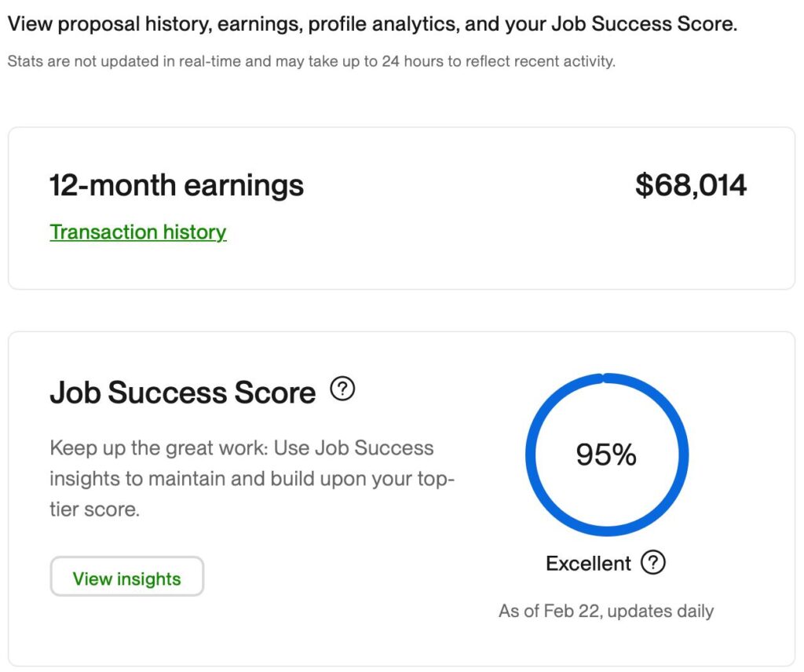Click help icon beside Job Success Score heading

coord(342,389)
